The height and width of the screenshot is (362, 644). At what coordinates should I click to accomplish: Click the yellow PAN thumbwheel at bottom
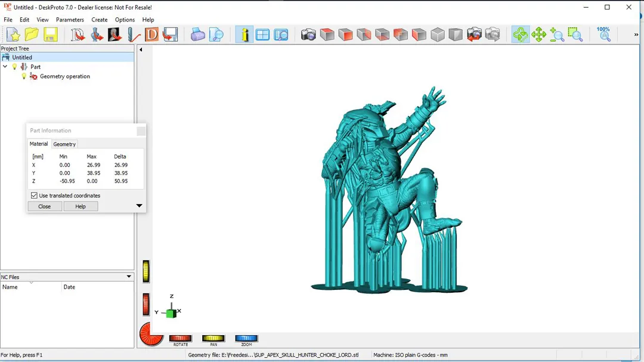213,338
